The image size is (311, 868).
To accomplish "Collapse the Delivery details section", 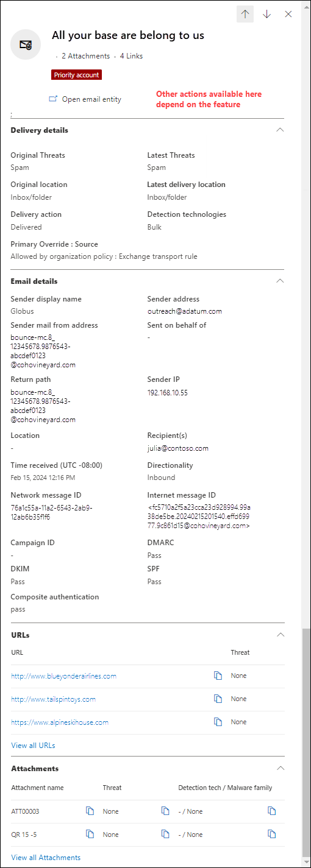I will click(280, 130).
